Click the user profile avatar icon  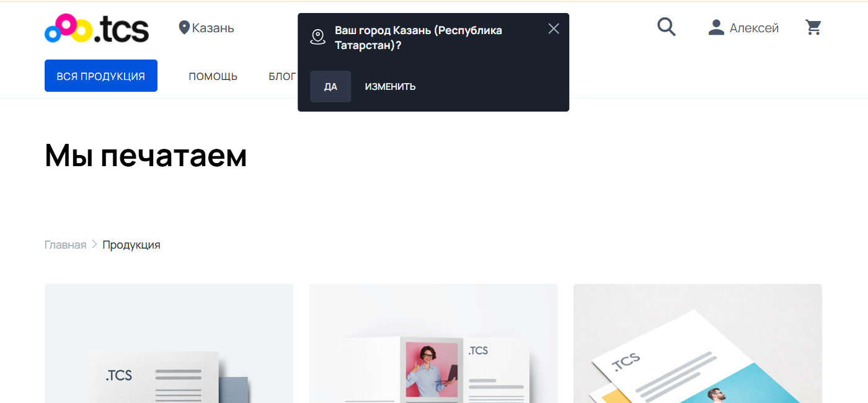coord(716,27)
